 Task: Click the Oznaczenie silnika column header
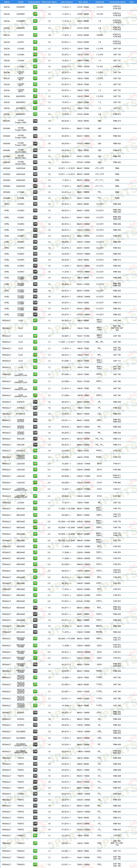[x=117, y=2]
